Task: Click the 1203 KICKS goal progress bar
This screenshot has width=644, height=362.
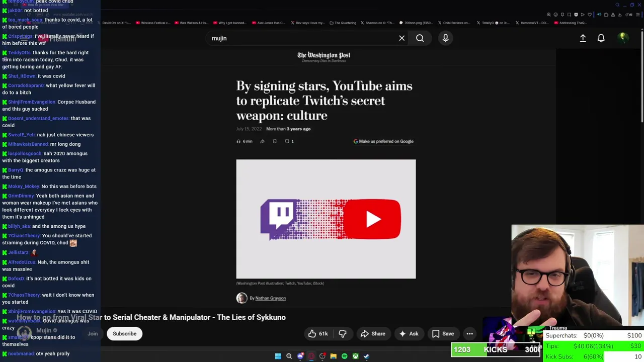Action: (496, 349)
